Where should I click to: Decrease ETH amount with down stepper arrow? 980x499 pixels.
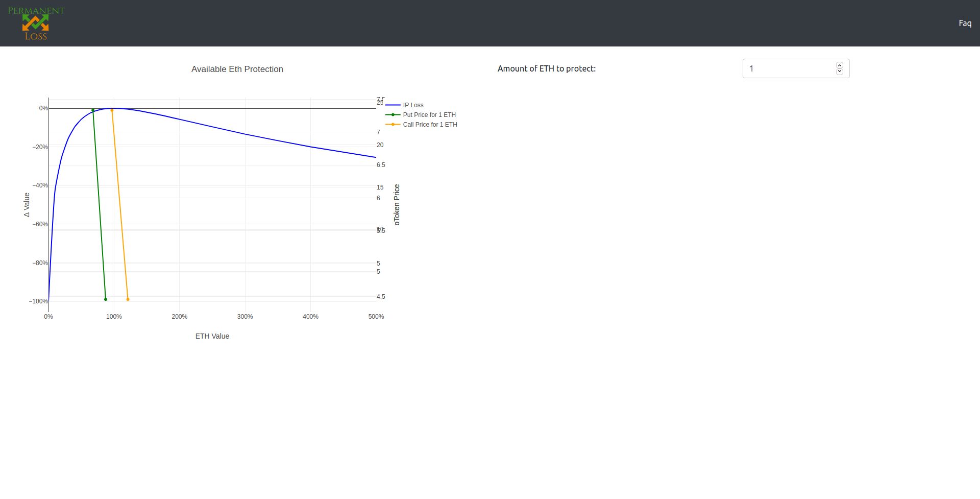(x=840, y=72)
